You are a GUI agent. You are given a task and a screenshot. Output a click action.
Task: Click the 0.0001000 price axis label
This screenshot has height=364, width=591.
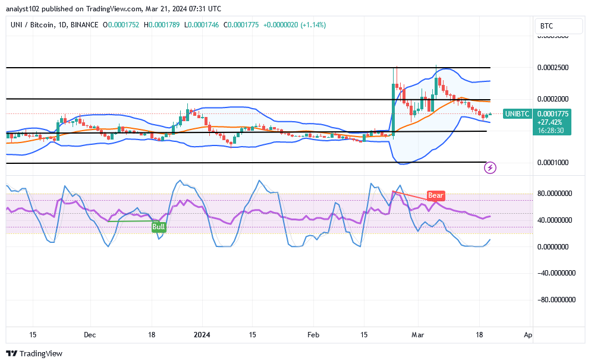[553, 163]
